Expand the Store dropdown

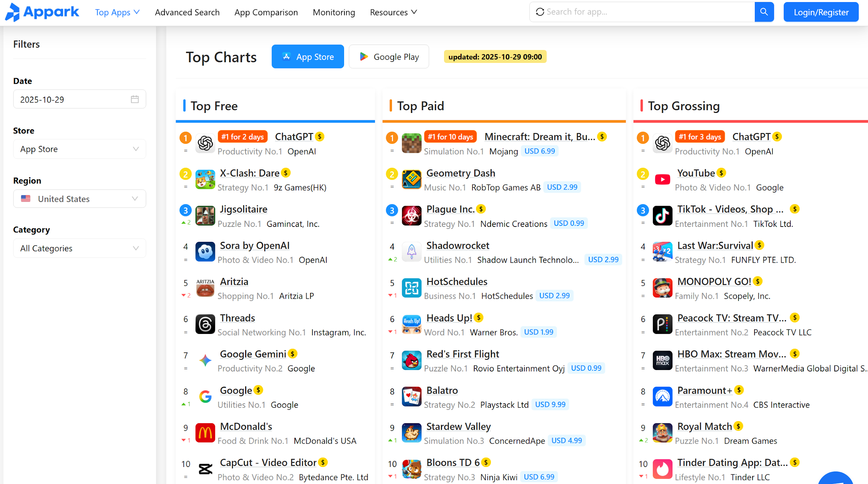click(x=80, y=149)
